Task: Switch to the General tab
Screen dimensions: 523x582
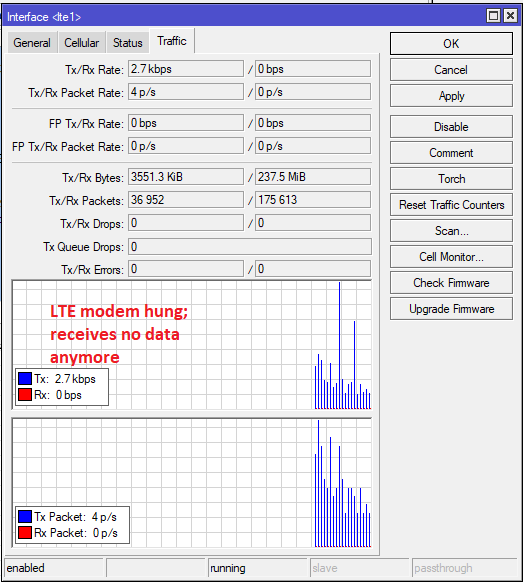Action: 32,43
